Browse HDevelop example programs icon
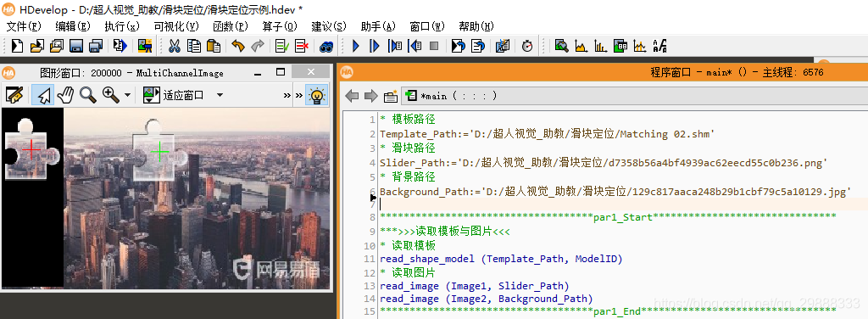Screen dimensions: 868x319 (x=57, y=46)
